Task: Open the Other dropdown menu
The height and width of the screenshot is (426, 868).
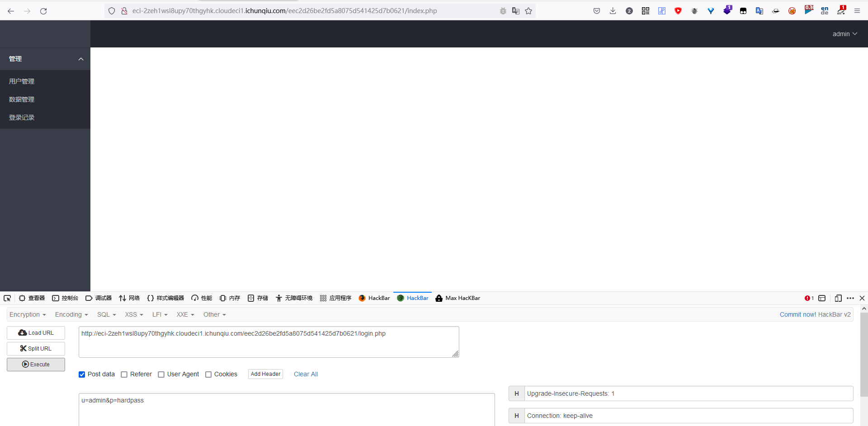Action: 215,314
